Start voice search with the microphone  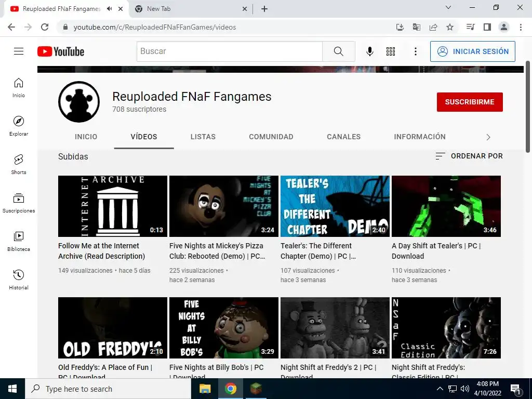pyautogui.click(x=370, y=51)
